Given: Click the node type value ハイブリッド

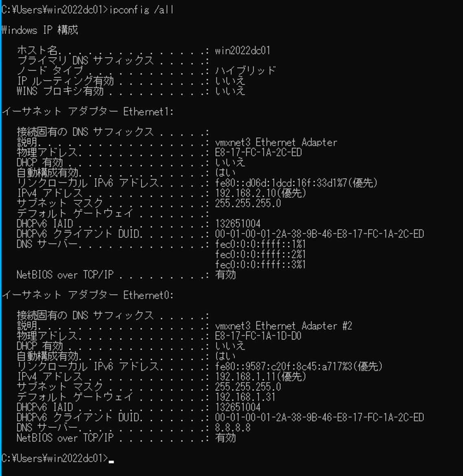Looking at the screenshot, I should [245, 71].
